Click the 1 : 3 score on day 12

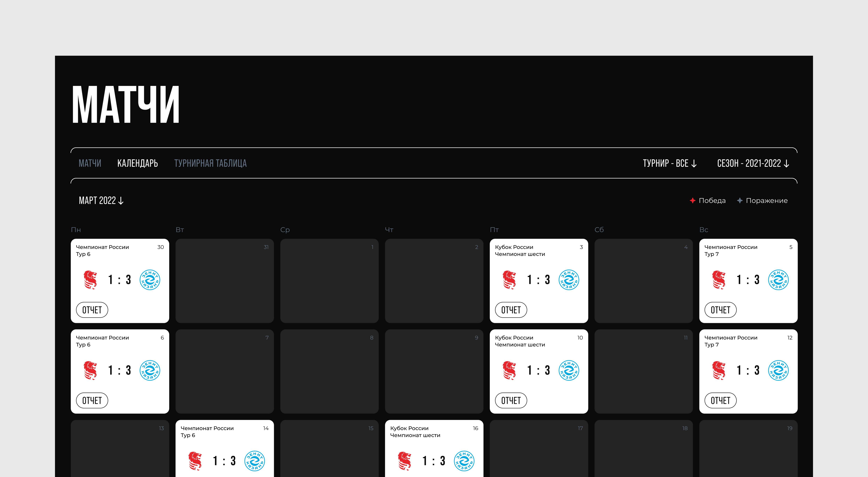(748, 370)
